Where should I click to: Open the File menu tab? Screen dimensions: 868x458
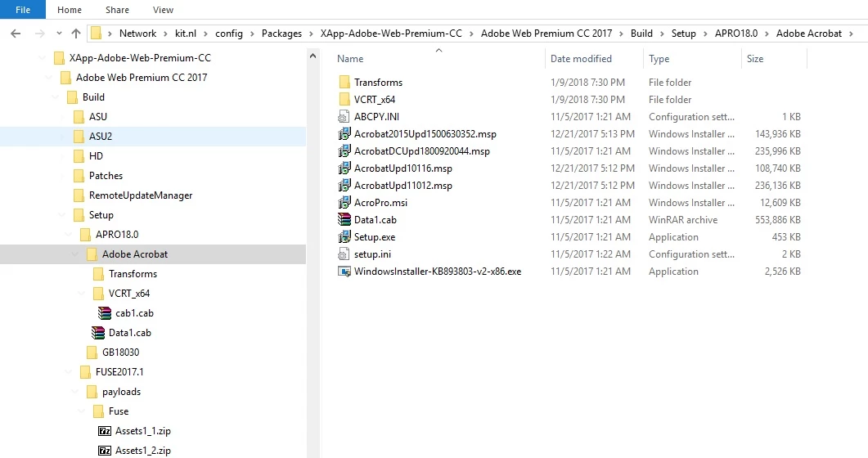pyautogui.click(x=23, y=9)
